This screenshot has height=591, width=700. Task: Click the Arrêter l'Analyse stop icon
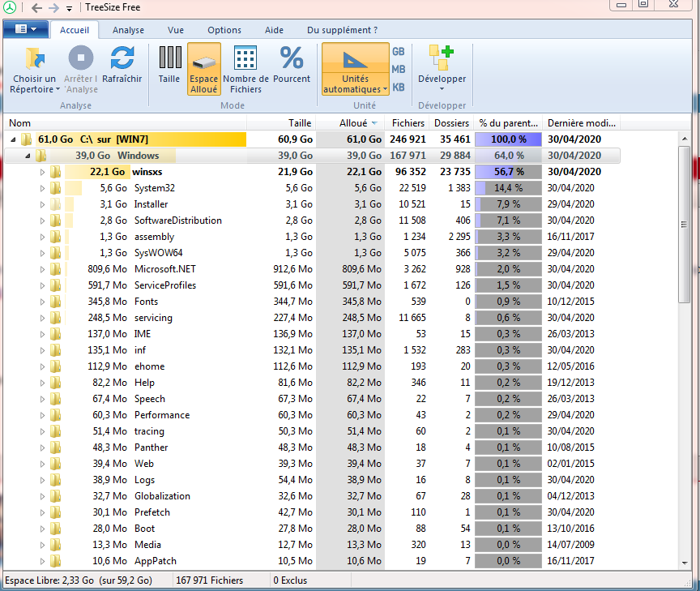pyautogui.click(x=81, y=58)
